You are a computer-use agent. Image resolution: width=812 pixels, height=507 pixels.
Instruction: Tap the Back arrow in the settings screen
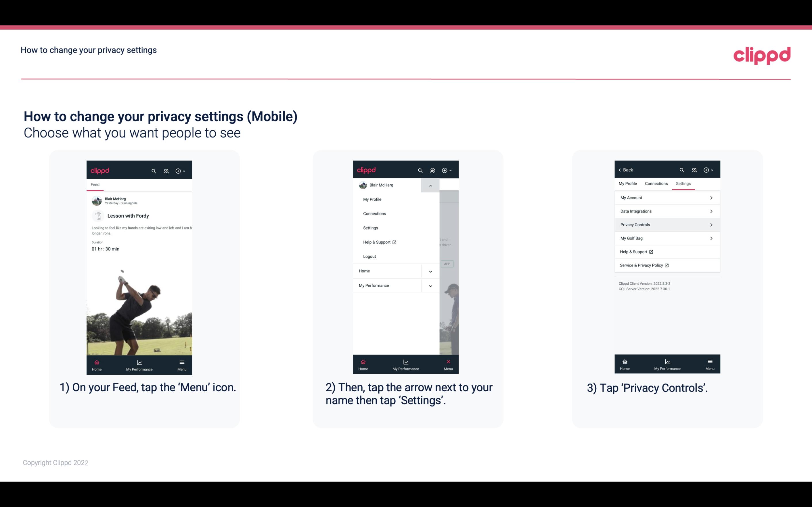click(x=621, y=169)
